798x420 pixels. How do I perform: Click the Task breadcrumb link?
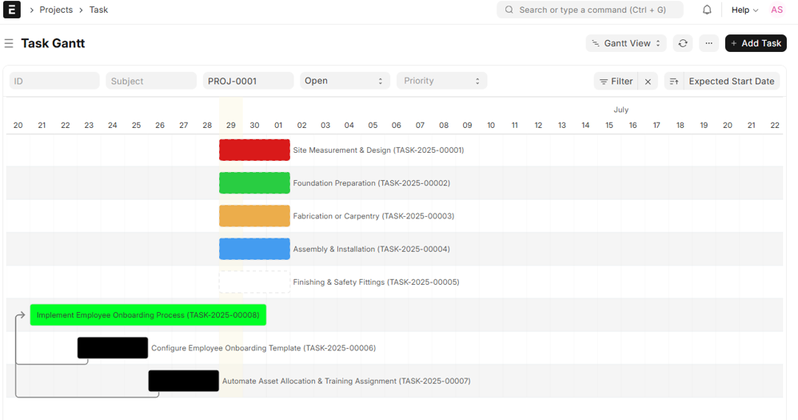click(98, 10)
